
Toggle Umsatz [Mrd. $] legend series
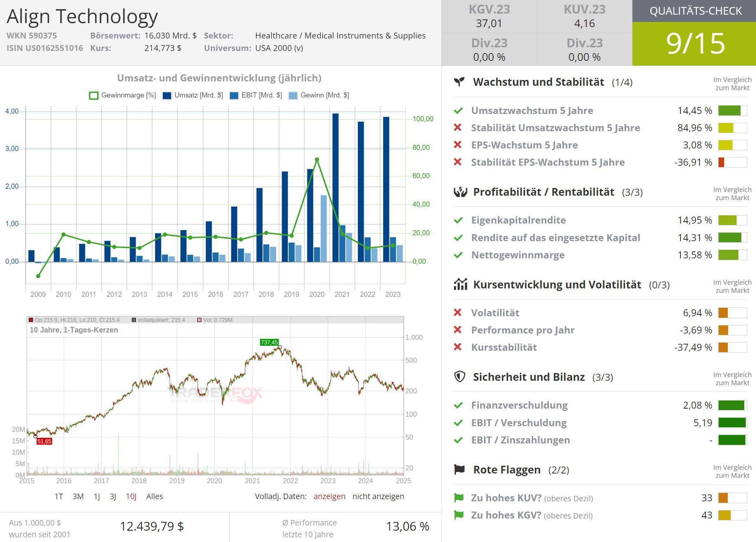193,95
